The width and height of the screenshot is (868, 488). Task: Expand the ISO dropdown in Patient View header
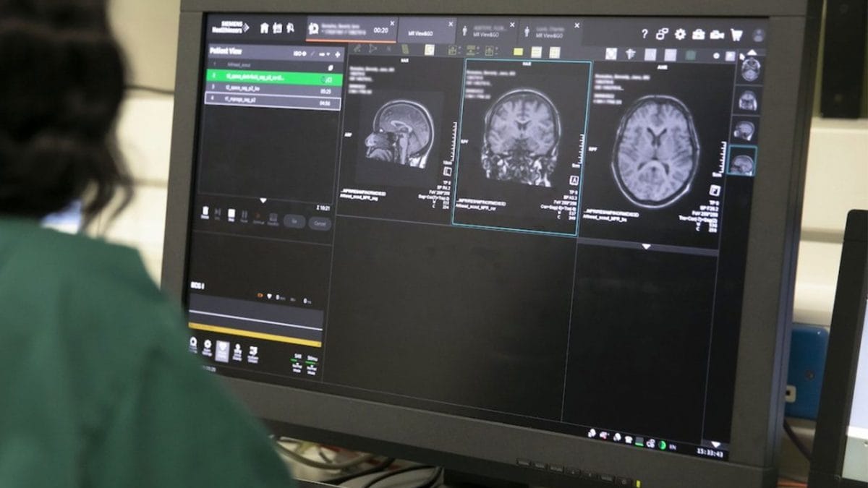click(x=301, y=53)
